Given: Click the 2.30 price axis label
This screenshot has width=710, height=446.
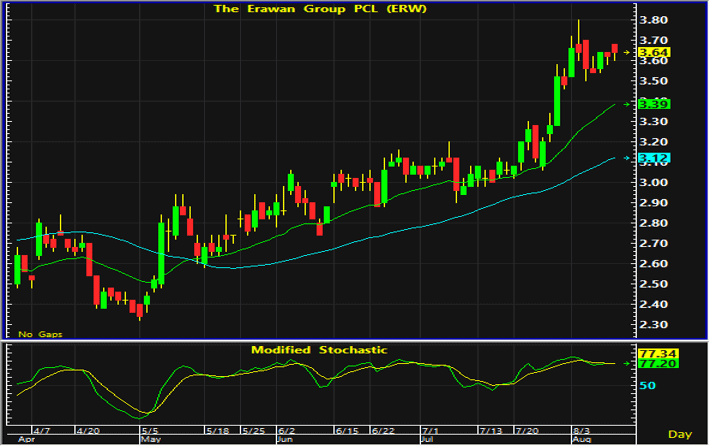Looking at the screenshot, I should pyautogui.click(x=653, y=325).
